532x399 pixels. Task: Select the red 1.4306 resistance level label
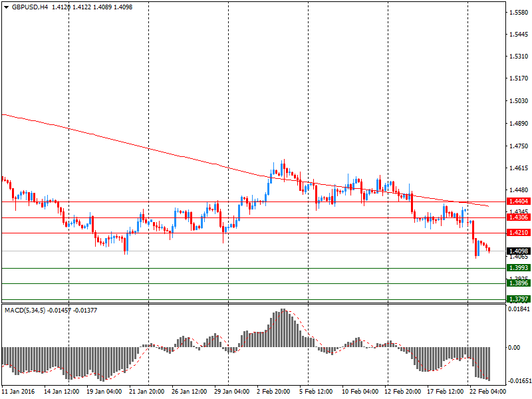[519, 217]
